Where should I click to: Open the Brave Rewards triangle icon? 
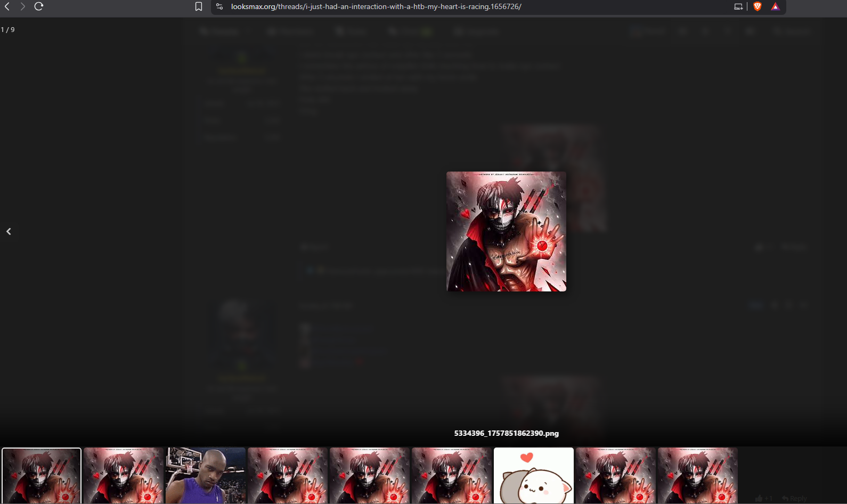(x=775, y=6)
